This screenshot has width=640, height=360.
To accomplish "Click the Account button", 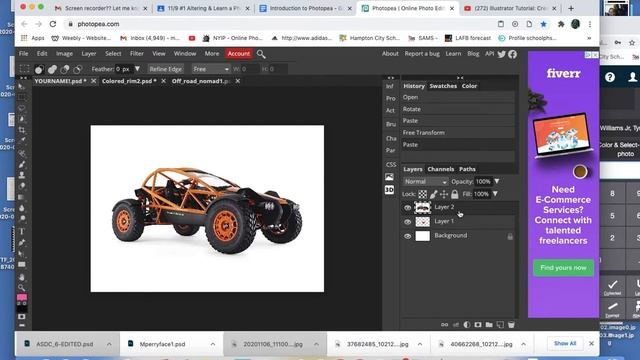I will tap(238, 53).
